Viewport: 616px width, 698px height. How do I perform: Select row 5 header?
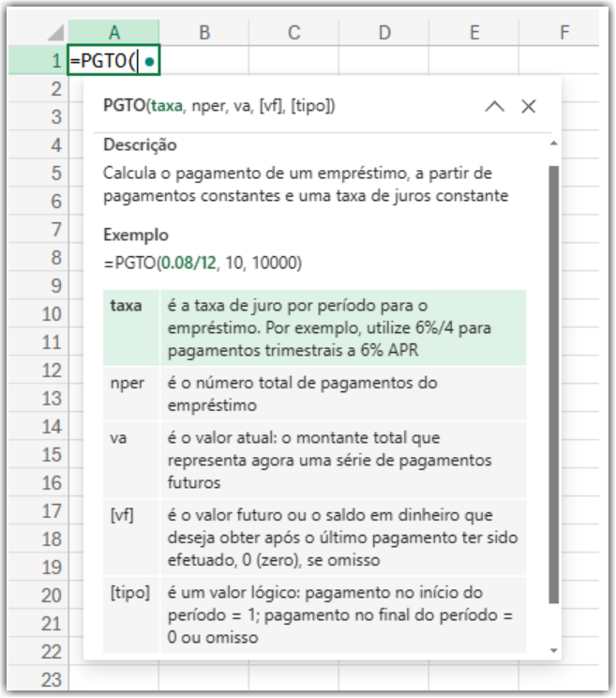(x=38, y=173)
